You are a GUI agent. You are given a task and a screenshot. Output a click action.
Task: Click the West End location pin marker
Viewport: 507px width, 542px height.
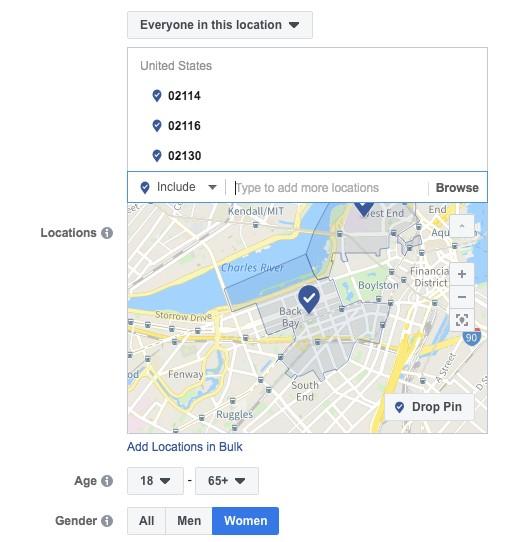363,208
